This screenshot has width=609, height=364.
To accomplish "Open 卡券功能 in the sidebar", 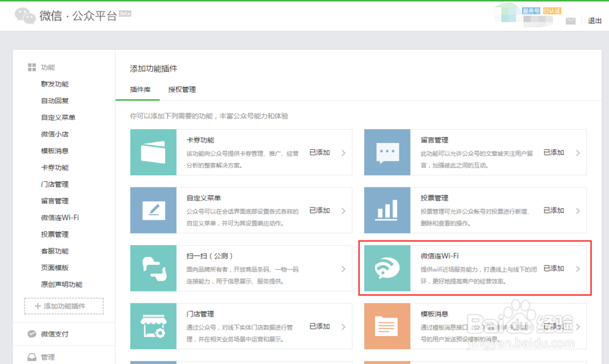I will click(x=55, y=167).
